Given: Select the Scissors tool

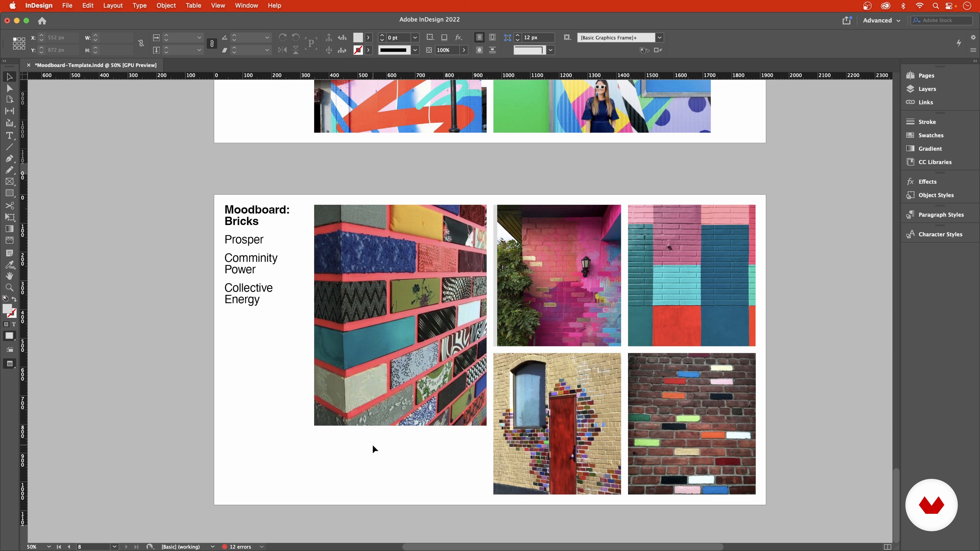Looking at the screenshot, I should (9, 206).
